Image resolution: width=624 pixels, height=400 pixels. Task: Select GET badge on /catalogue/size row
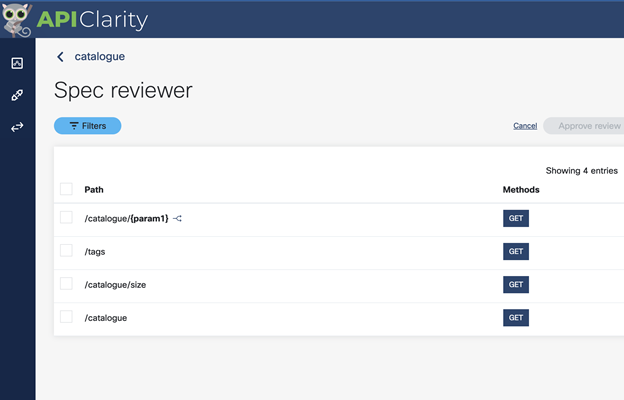coord(515,285)
